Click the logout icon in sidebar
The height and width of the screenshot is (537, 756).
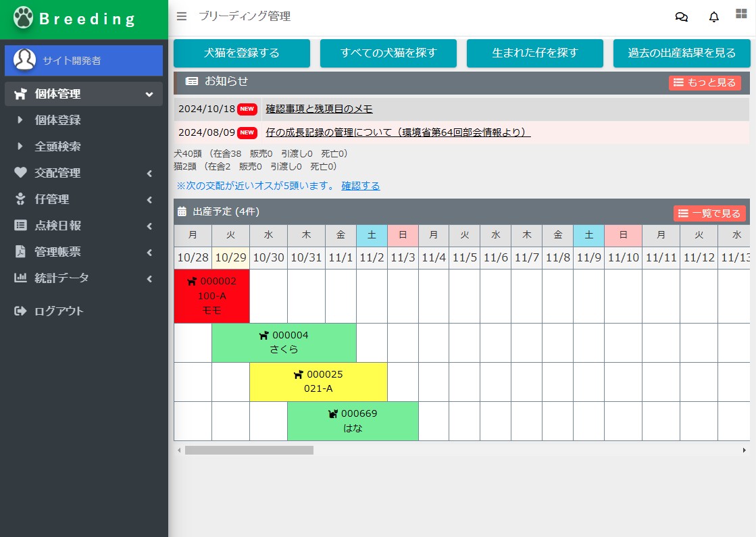(21, 311)
